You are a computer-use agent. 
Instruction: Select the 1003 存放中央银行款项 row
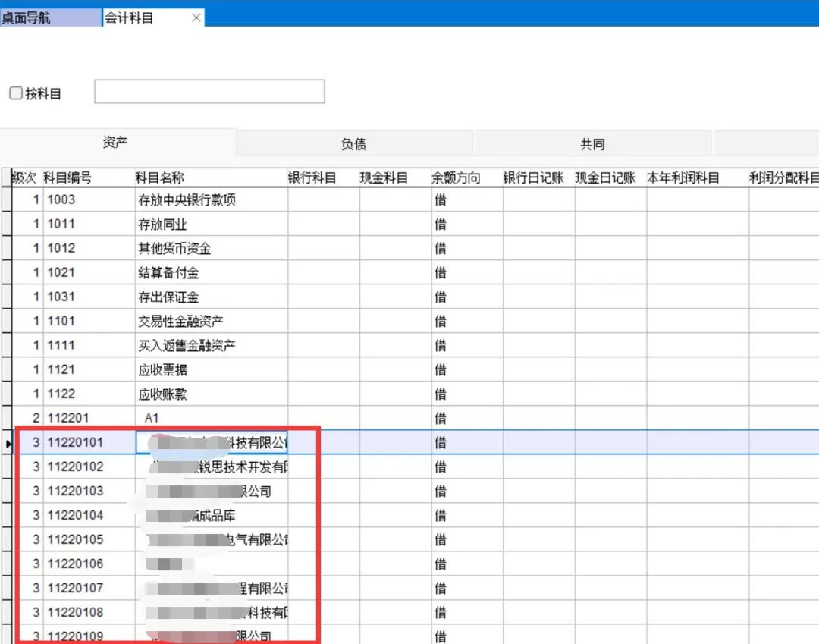187,200
